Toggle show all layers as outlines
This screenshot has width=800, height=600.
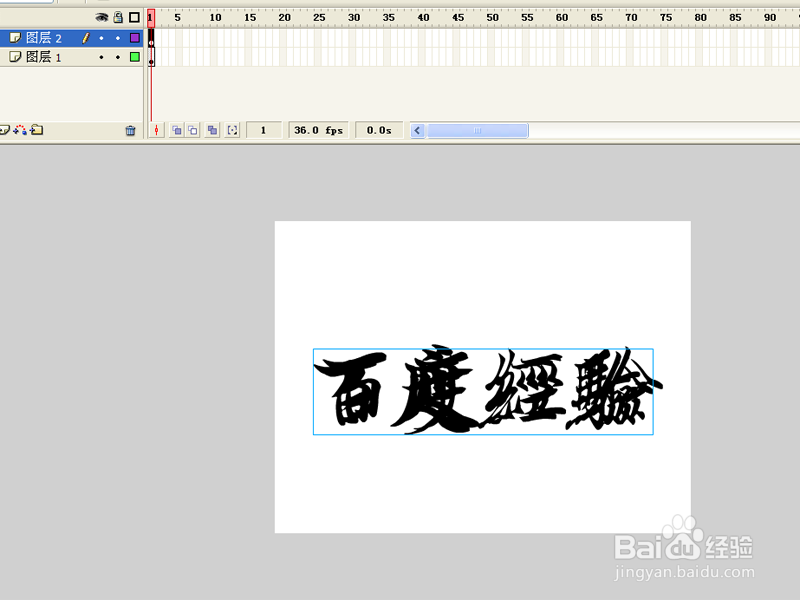pos(134,17)
